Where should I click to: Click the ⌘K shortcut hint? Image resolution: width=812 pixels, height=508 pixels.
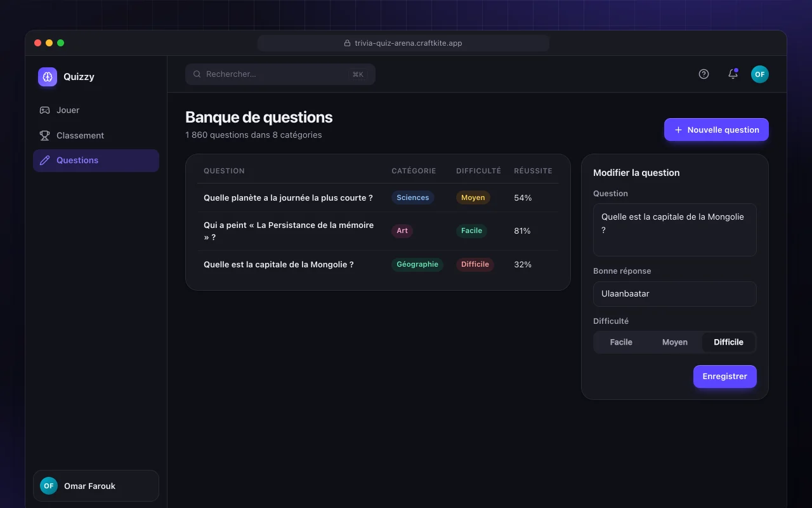358,74
